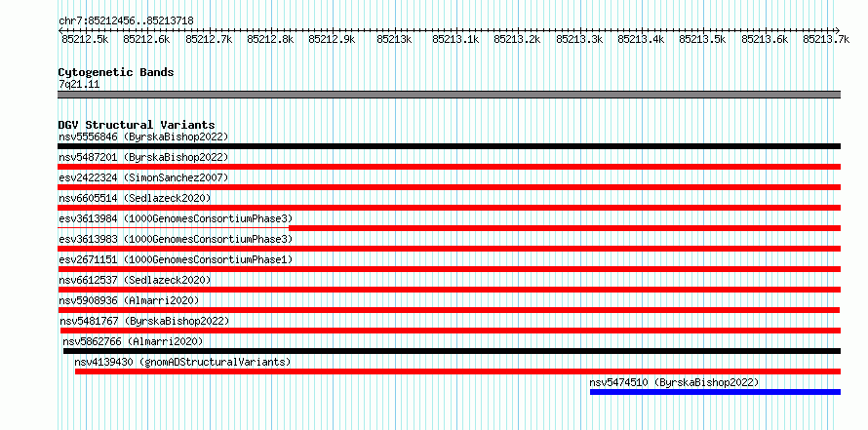Click the gray 7q21.11 cytogenetic band bar
Screen dimensions: 868x430
pos(449,95)
